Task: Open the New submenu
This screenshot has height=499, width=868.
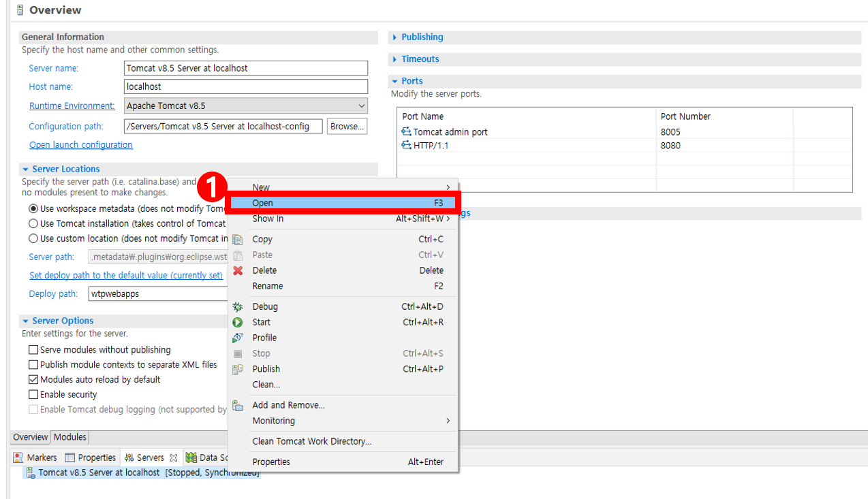Action: [343, 187]
